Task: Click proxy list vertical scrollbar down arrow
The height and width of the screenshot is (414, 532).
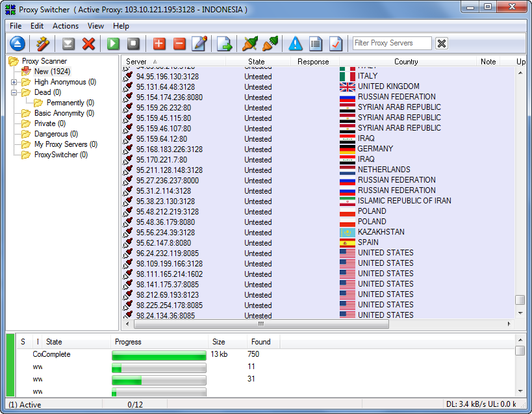Action: point(520,313)
